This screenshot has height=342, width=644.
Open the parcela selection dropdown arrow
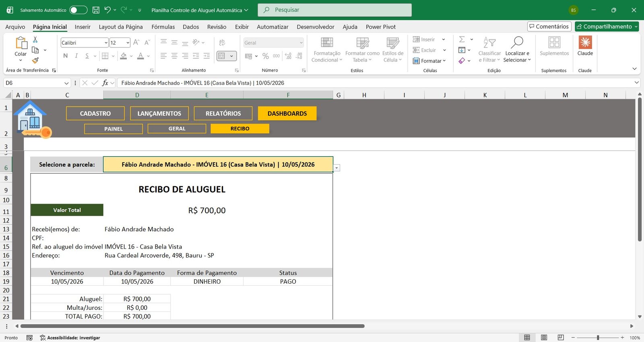pyautogui.click(x=337, y=168)
